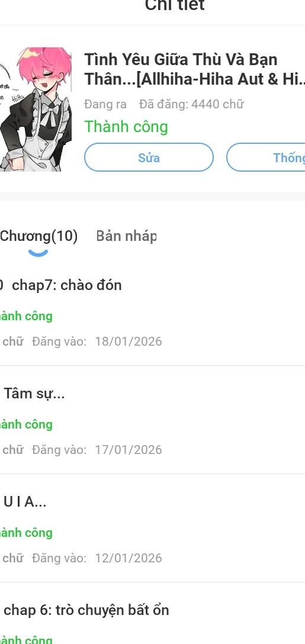This screenshot has width=305, height=644.
Task: Tap the Sửa edit button
Action: (149, 157)
